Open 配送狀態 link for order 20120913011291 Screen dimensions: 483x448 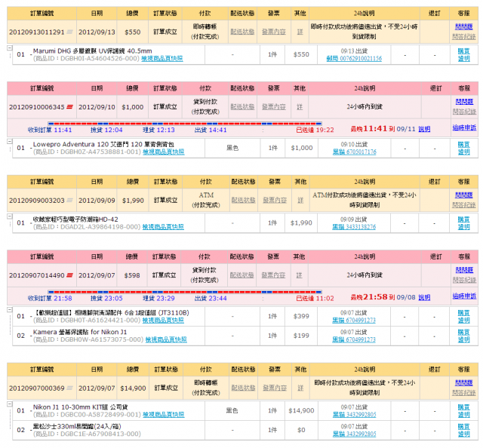coord(242,32)
